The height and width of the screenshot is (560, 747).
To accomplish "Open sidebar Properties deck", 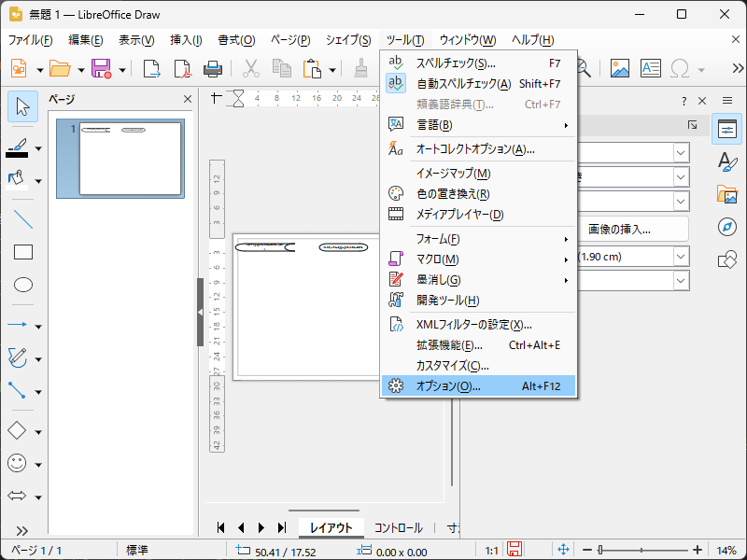I will pos(727,129).
